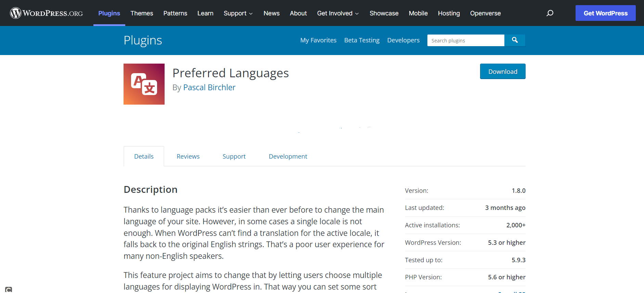This screenshot has width=644, height=293.
Task: Navigate to the Showcase page
Action: tap(384, 13)
